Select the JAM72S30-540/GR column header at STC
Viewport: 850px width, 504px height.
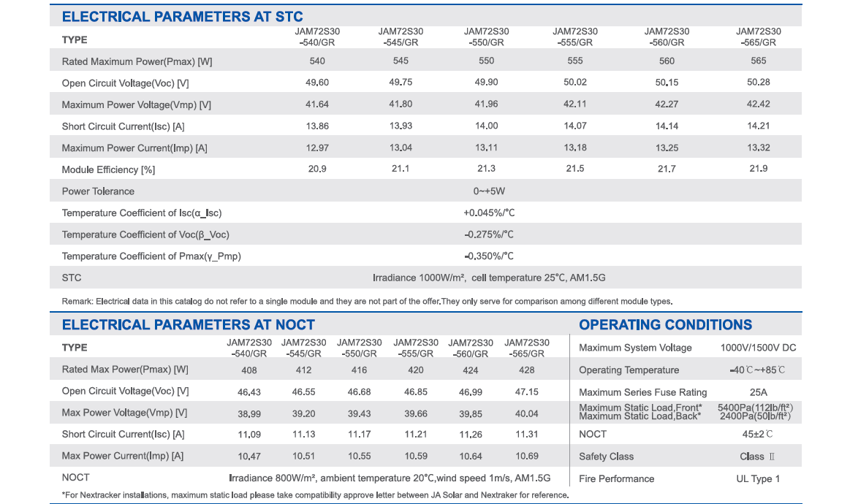point(317,37)
